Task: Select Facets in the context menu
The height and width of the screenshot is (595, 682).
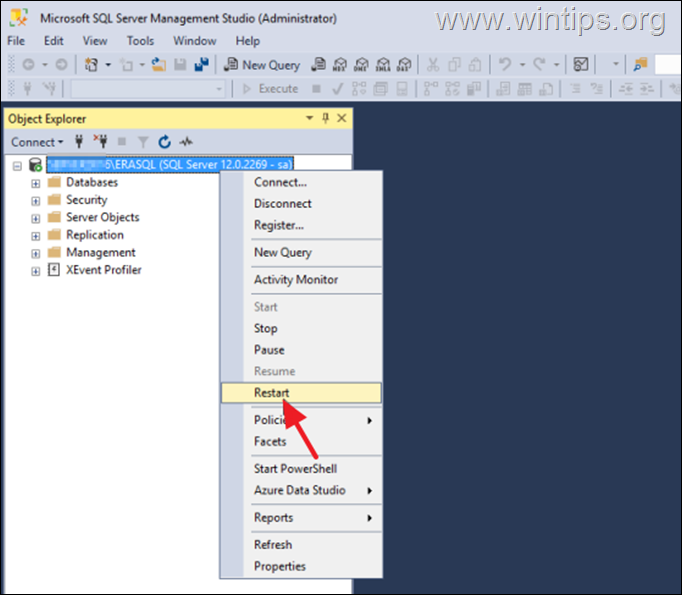Action: [x=301, y=441]
